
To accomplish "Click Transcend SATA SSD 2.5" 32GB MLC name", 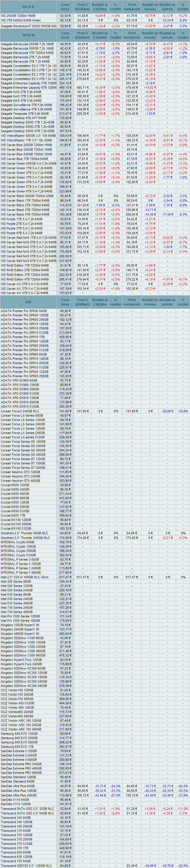I will [27, 809].
